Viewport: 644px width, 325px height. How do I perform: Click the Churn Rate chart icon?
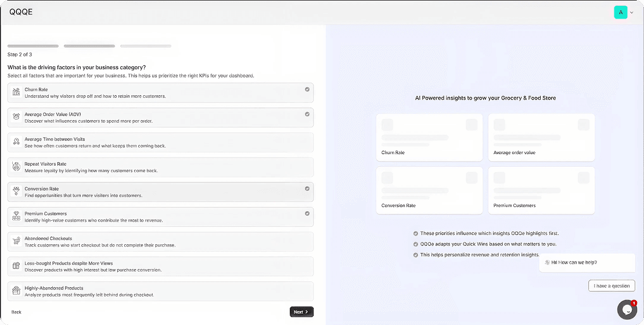point(16,92)
